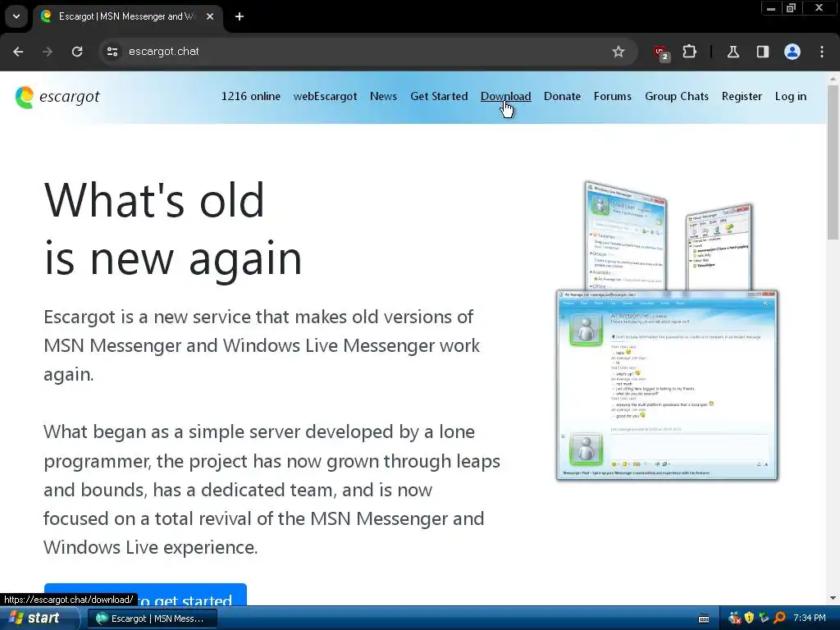Click the 'What's old' headline text
The image size is (840, 630).
pyautogui.click(x=154, y=200)
